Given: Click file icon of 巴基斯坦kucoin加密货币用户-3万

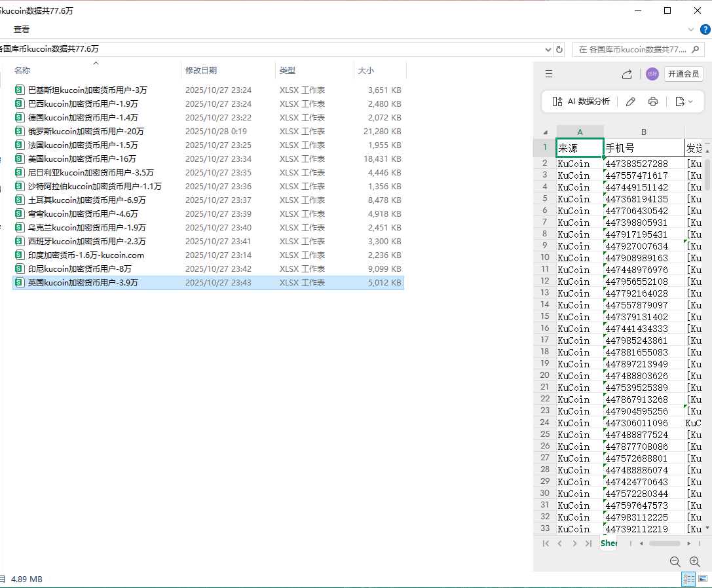Looking at the screenshot, I should point(19,90).
